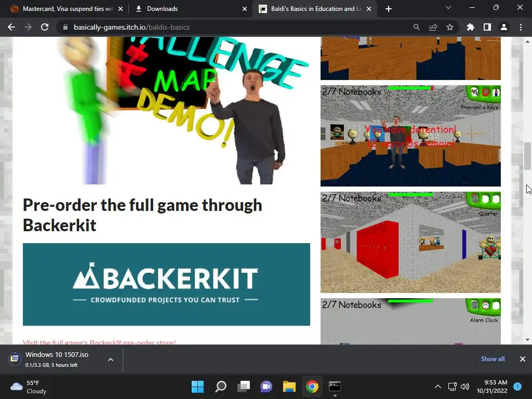Show all downloads

pyautogui.click(x=493, y=359)
